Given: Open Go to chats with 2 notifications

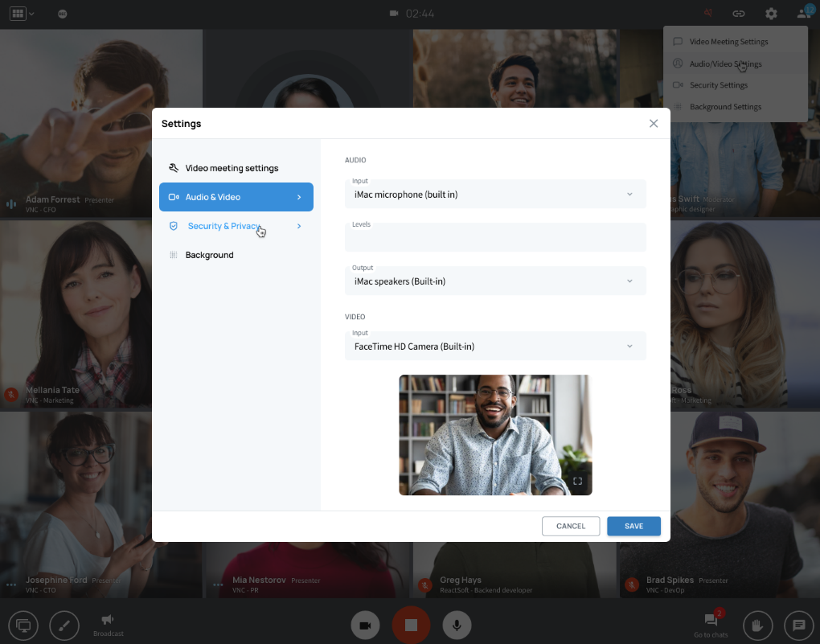Looking at the screenshot, I should tap(711, 624).
